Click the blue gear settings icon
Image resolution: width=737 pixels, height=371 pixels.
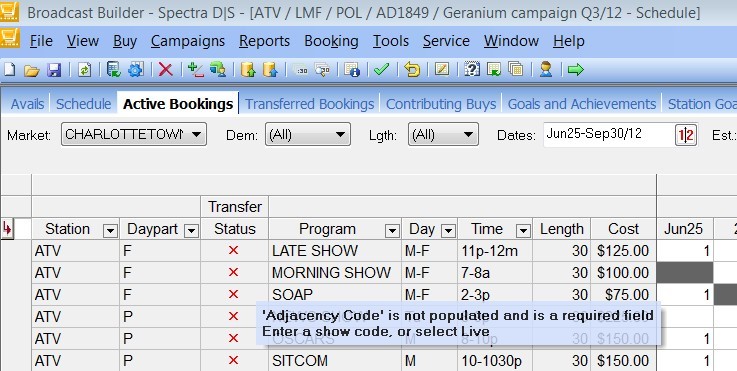click(x=135, y=70)
